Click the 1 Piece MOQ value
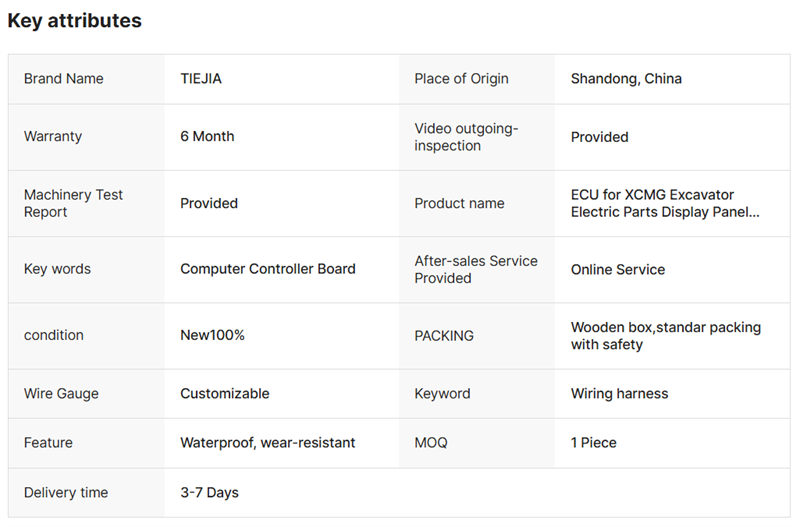 [593, 443]
